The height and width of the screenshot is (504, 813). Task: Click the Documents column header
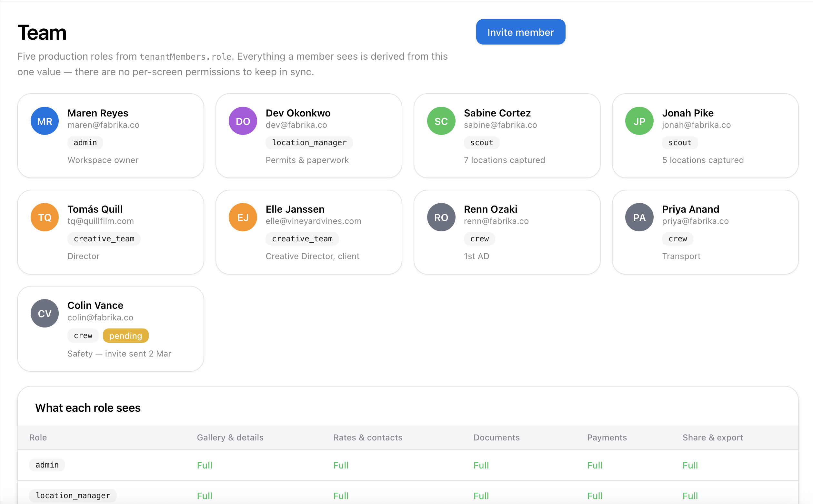497,437
